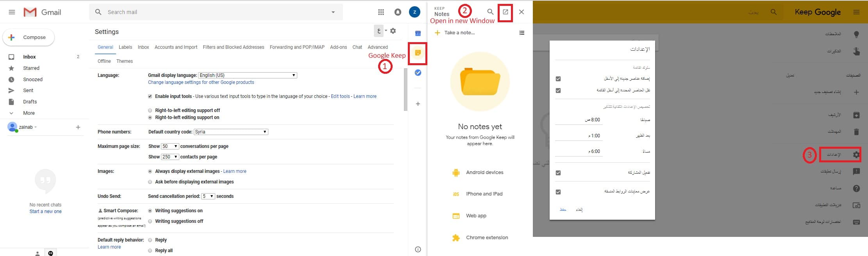868x256 pixels.
Task: Switch to Accounts and Import tab
Action: [176, 47]
